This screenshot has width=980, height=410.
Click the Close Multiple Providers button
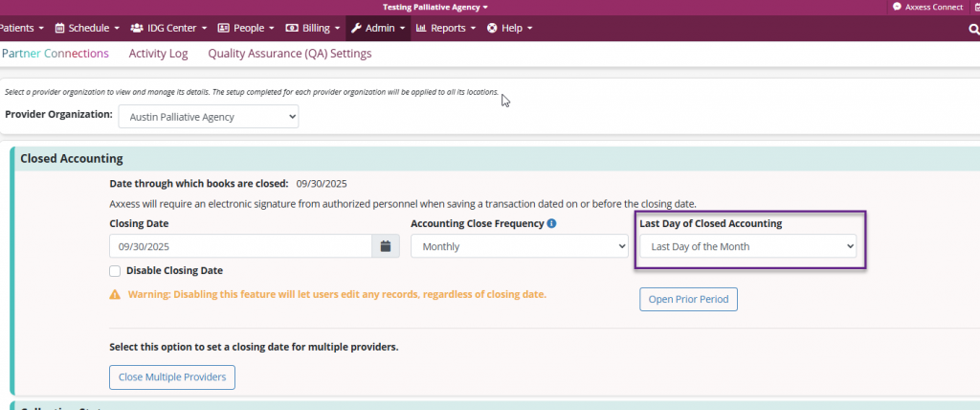click(x=172, y=377)
